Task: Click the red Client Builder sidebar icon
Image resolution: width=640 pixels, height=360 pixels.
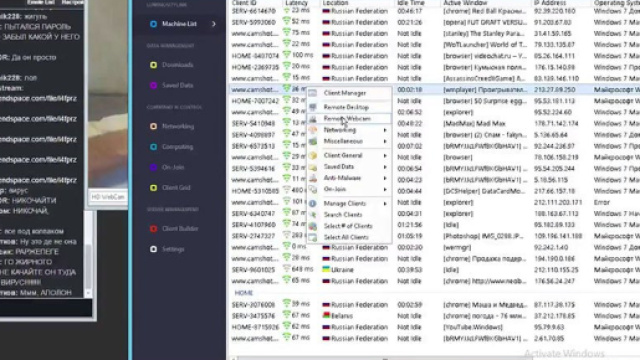Action: pyautogui.click(x=153, y=229)
